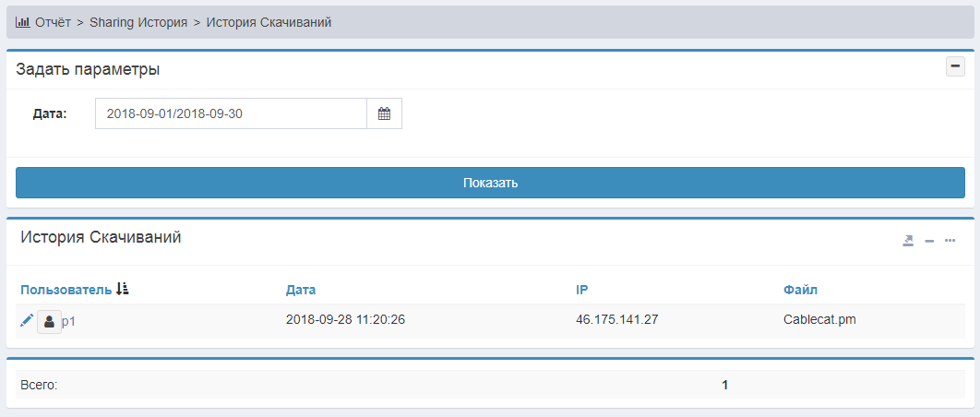The width and height of the screenshot is (980, 417).
Task: Click the pencil edit icon beside p1
Action: pyautogui.click(x=27, y=320)
